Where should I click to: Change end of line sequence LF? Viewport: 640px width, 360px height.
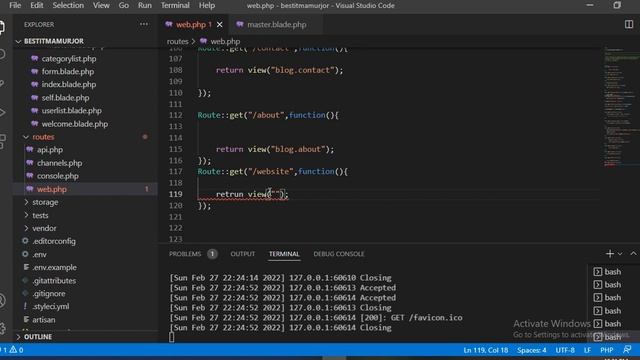(x=587, y=350)
